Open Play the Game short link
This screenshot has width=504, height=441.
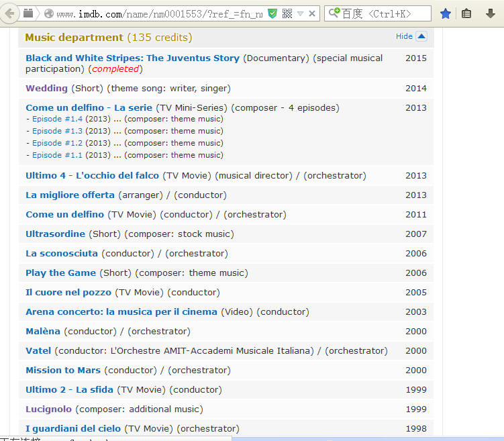(61, 273)
